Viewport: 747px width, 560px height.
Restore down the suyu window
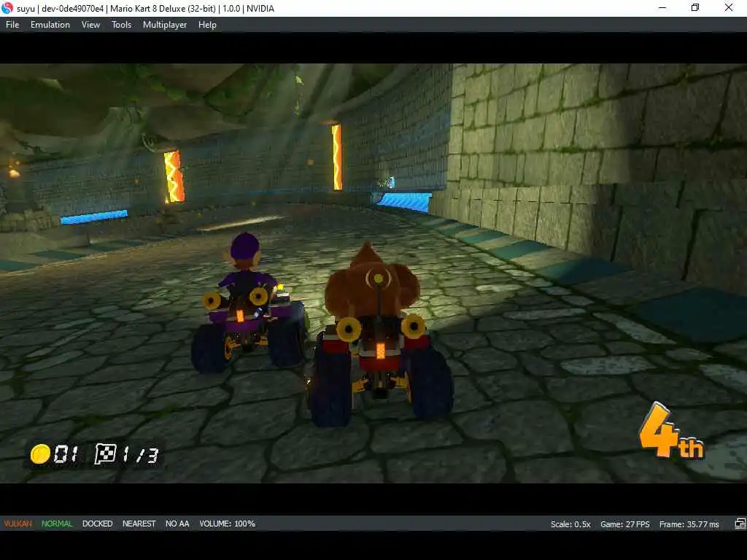coord(695,8)
